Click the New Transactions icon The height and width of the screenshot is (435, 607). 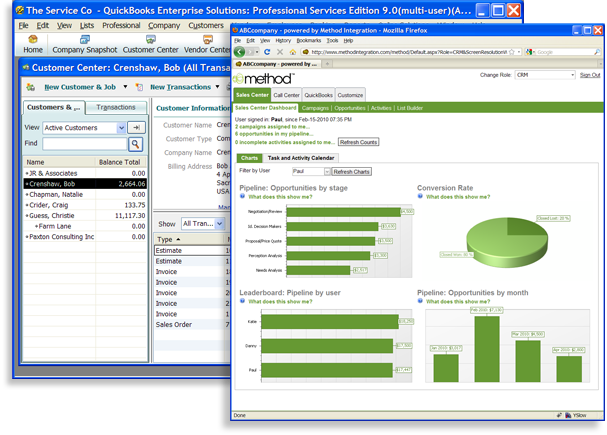[139, 87]
